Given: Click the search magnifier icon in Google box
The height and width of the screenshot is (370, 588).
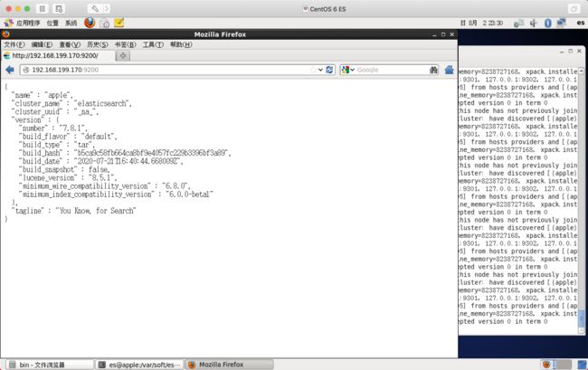Looking at the screenshot, I should pyautogui.click(x=433, y=70).
